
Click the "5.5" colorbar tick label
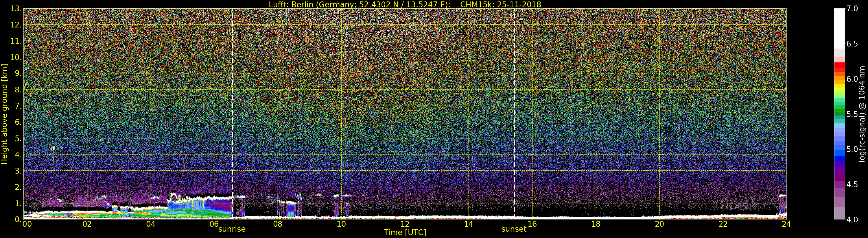[852, 114]
